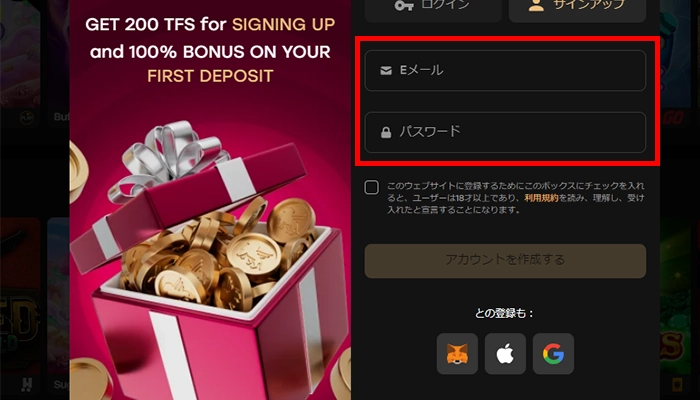Click the person icon beside サインアップ
This screenshot has height=400, width=700.
536,5
